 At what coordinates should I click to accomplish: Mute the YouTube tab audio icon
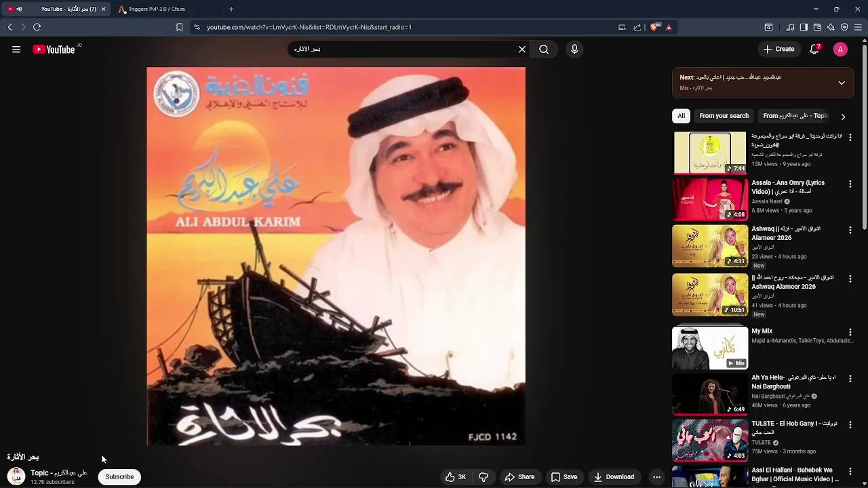click(x=19, y=9)
